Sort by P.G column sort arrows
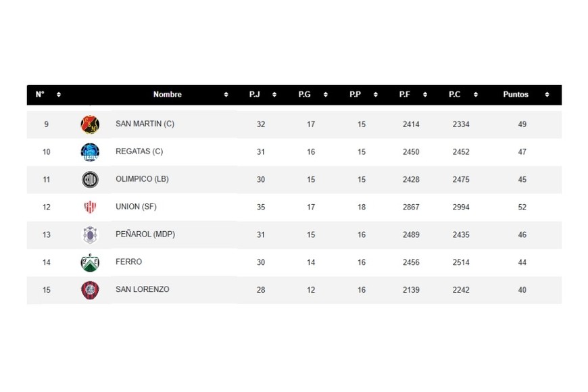 pyautogui.click(x=326, y=95)
